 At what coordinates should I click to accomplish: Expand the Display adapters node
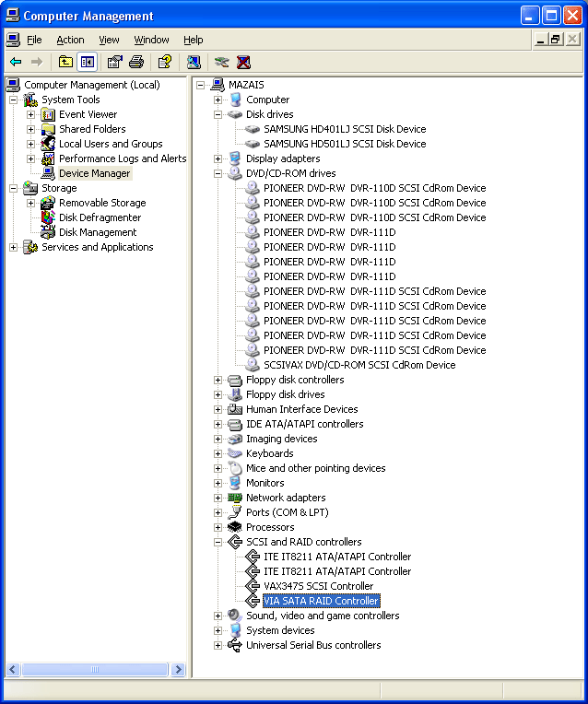tap(218, 158)
